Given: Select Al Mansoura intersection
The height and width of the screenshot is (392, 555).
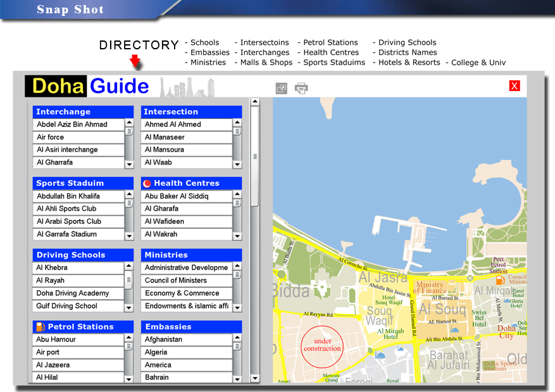Looking at the screenshot, I should tap(187, 149).
